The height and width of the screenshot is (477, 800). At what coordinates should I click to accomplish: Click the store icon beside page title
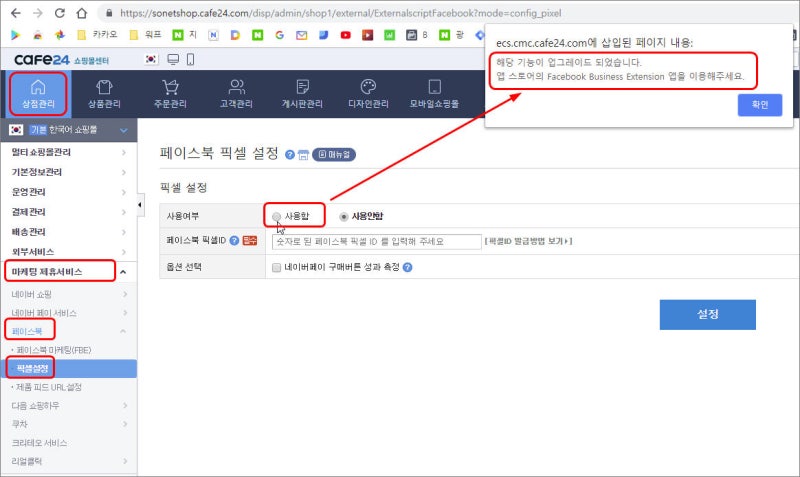pyautogui.click(x=303, y=155)
